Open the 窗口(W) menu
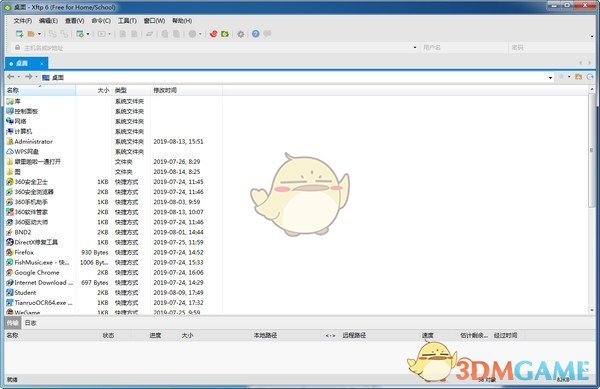600x389 pixels. coord(154,21)
